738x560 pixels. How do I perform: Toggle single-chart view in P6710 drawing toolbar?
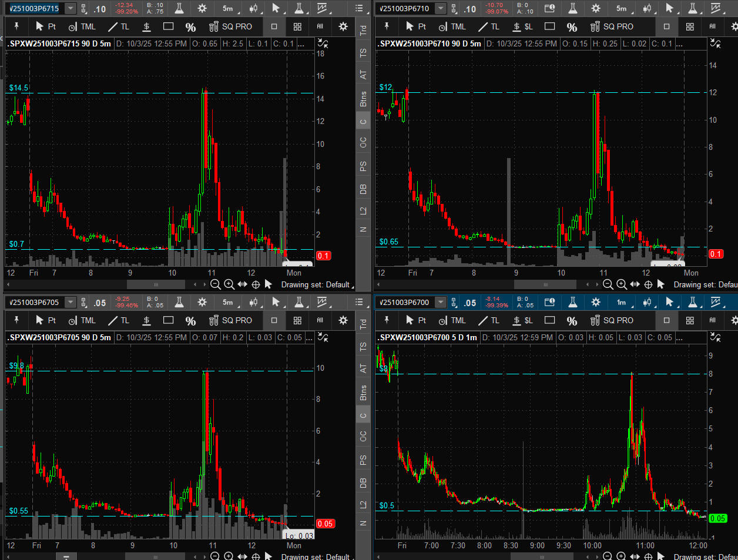tap(666, 26)
